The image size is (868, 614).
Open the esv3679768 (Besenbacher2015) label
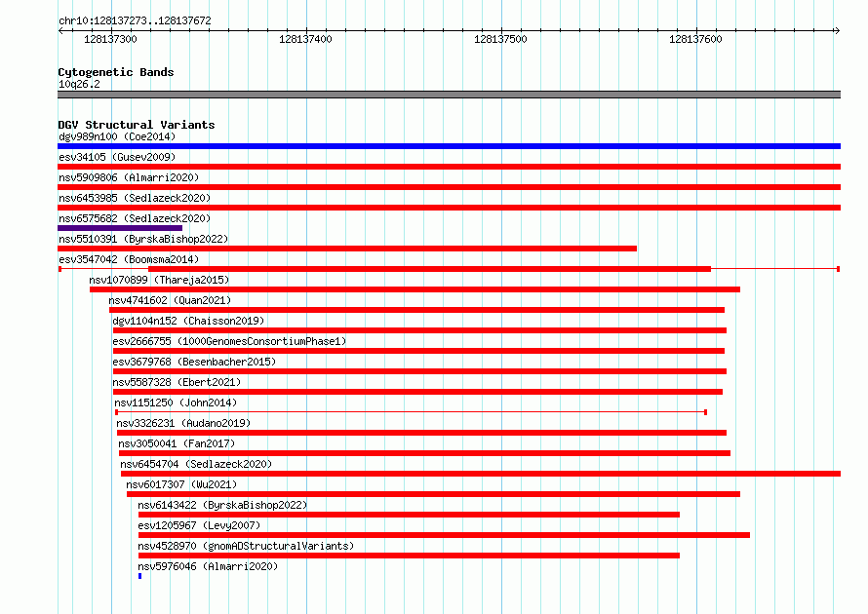194,362
